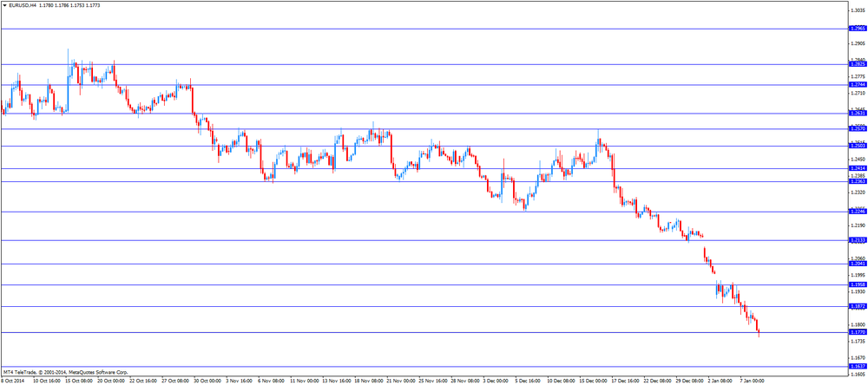Click the 5 Dec 16:00 time axis label
Screen dimensions: 868x385
pyautogui.click(x=529, y=382)
